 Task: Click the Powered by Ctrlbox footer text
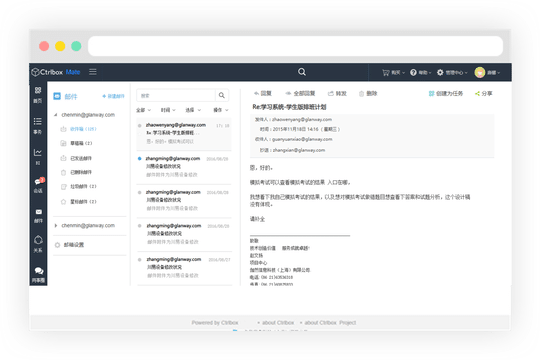(x=215, y=323)
